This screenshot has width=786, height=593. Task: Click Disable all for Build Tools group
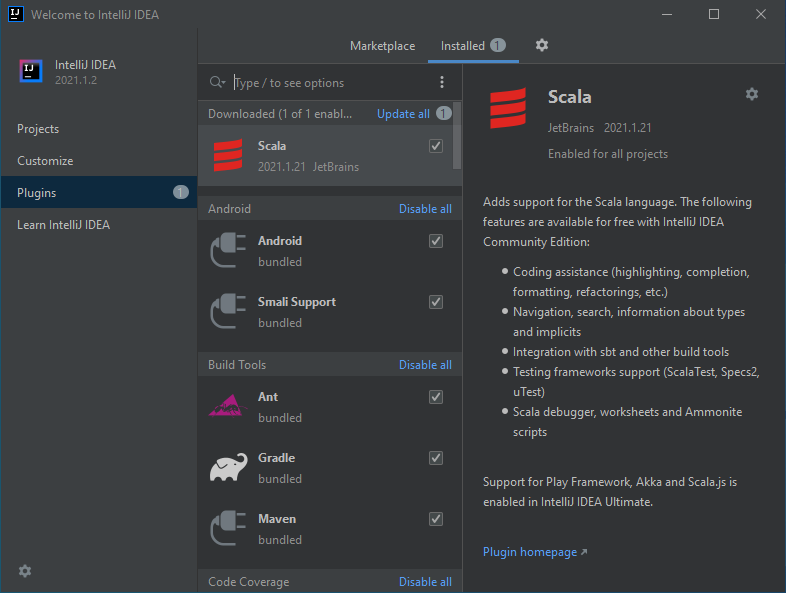425,364
